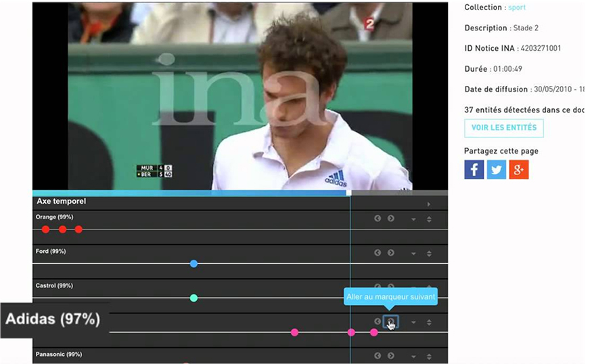Open the Orange row dropdown arrow
Screen dimensions: 592x364
pyautogui.click(x=413, y=219)
